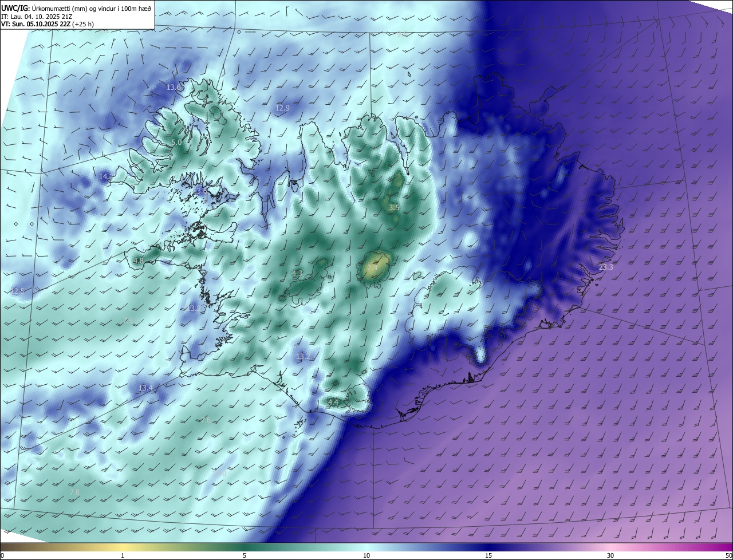Click the 12.9 value label on the map
This screenshot has height=560, width=733.
282,108
